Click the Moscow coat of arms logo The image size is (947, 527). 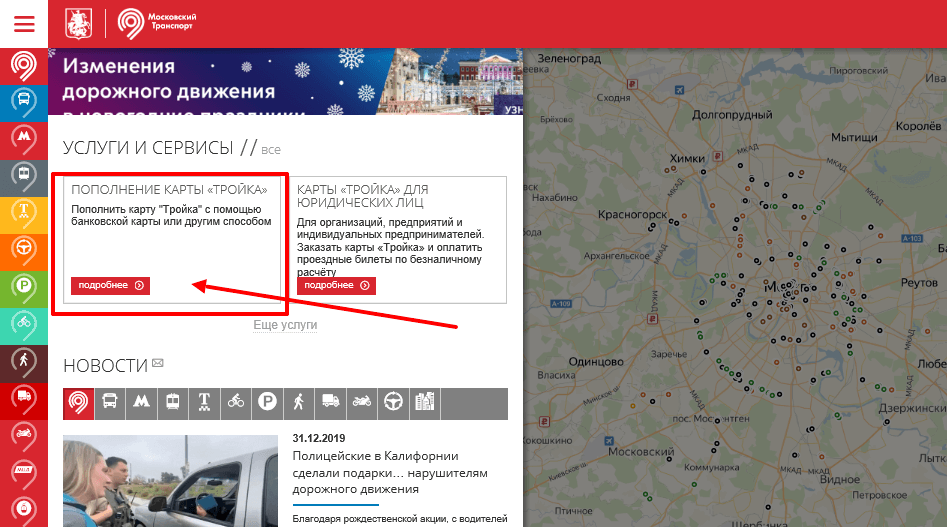pyautogui.click(x=79, y=24)
